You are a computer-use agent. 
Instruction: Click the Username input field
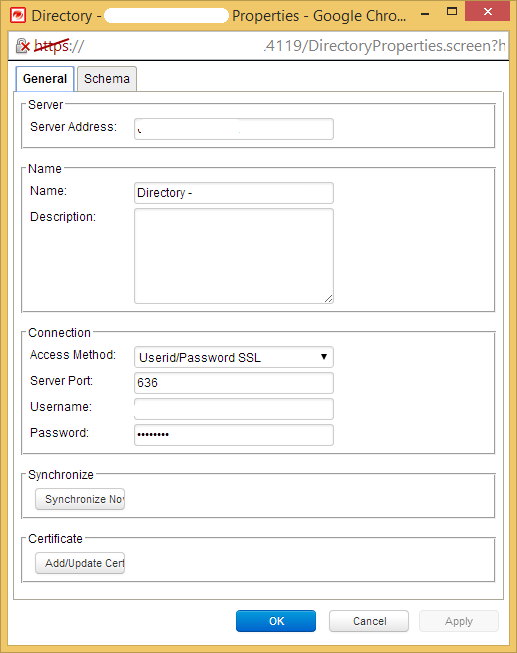click(234, 409)
